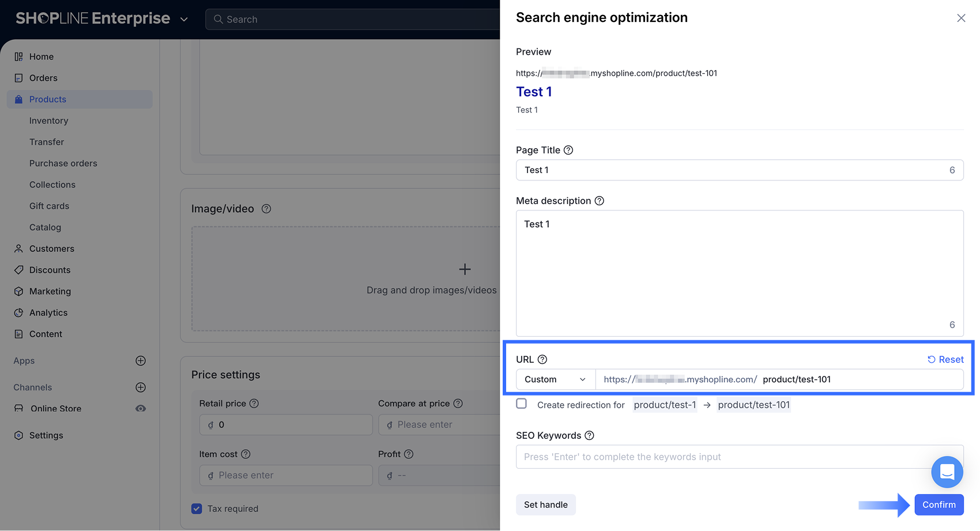
Task: Click the Reset URL link
Action: point(945,359)
